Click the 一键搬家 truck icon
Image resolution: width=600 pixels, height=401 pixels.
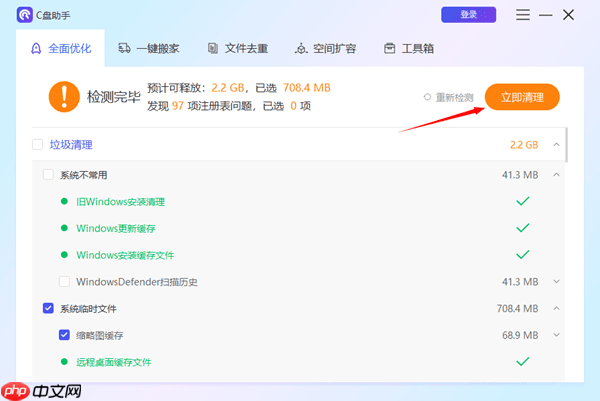pos(124,48)
